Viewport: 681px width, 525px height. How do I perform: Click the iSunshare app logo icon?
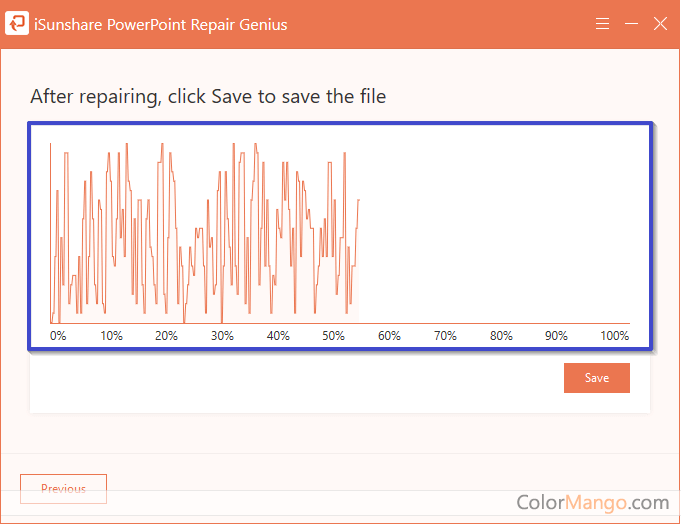click(x=17, y=23)
